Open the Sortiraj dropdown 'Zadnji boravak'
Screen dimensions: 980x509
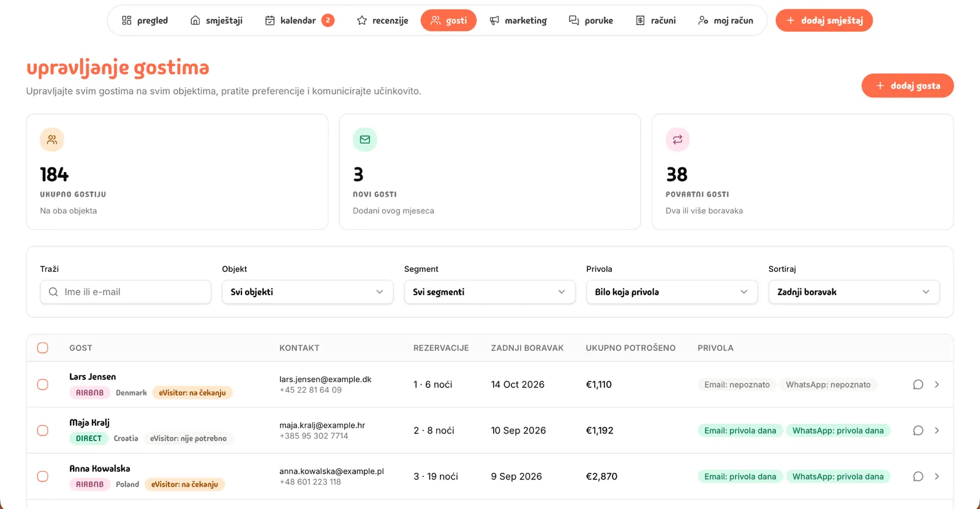854,292
